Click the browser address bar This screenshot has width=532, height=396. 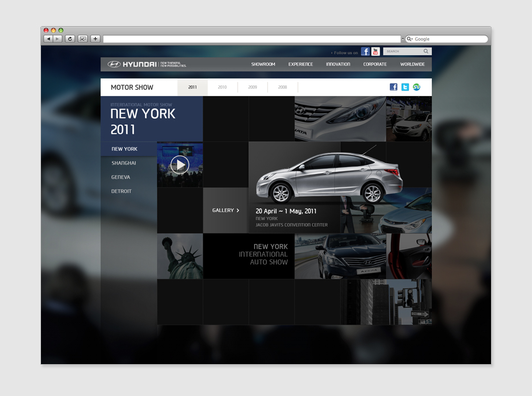(x=251, y=39)
